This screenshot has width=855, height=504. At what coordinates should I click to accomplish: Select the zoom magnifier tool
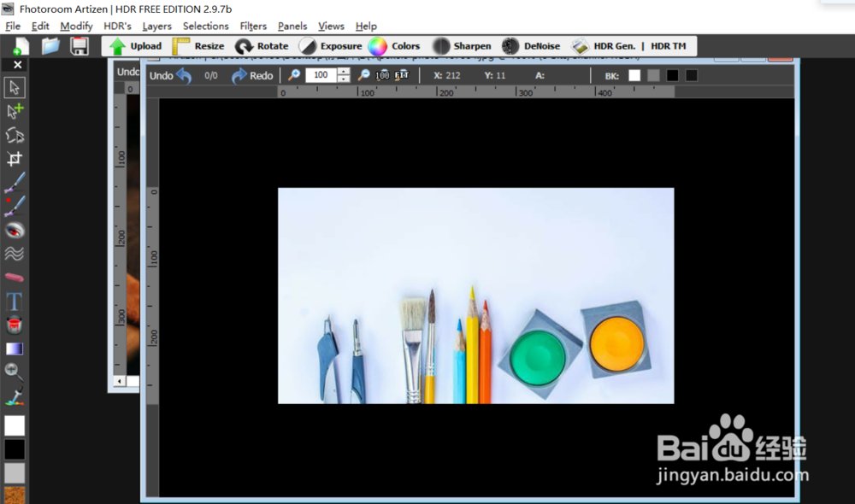pyautogui.click(x=15, y=372)
